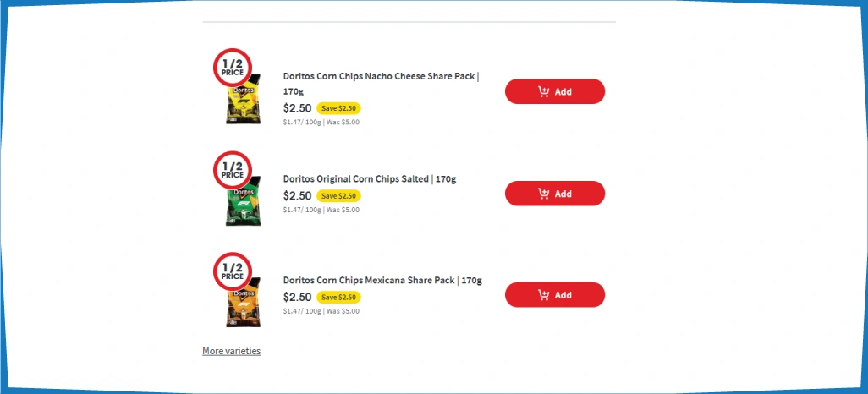868x394 pixels.
Task: Add Nacho Cheese Doritos to cart
Action: click(554, 91)
